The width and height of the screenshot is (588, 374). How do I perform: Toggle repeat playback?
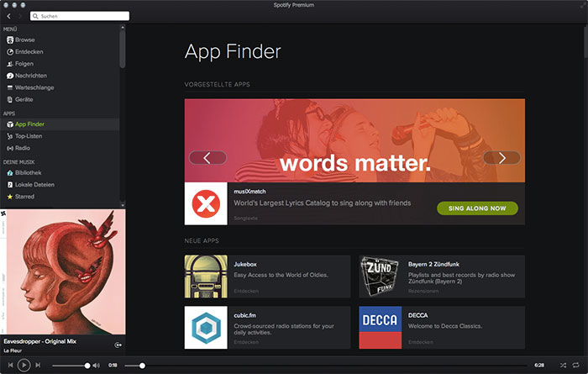pos(576,365)
